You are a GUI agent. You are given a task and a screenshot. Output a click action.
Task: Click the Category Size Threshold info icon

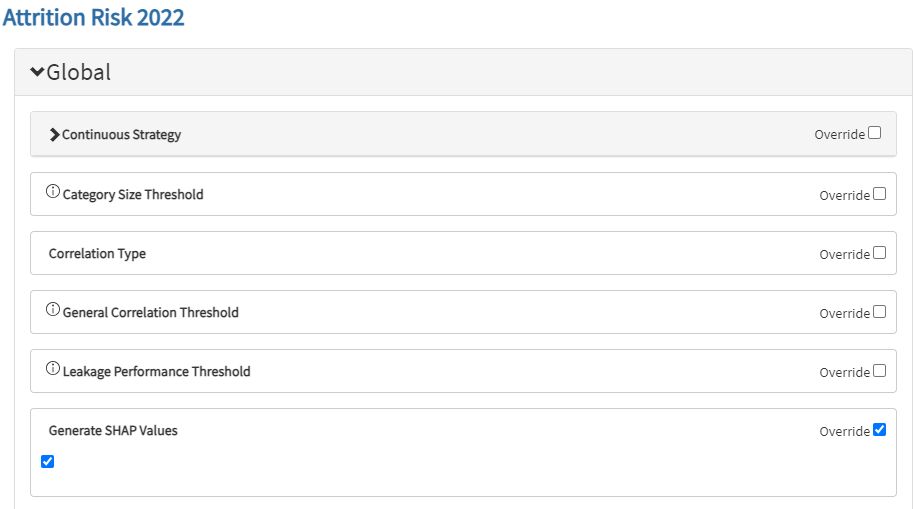(53, 192)
